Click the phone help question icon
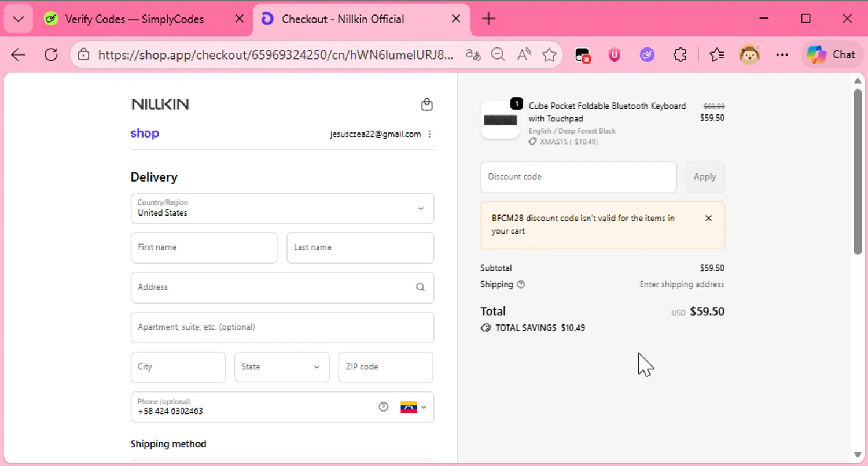 [x=384, y=407]
